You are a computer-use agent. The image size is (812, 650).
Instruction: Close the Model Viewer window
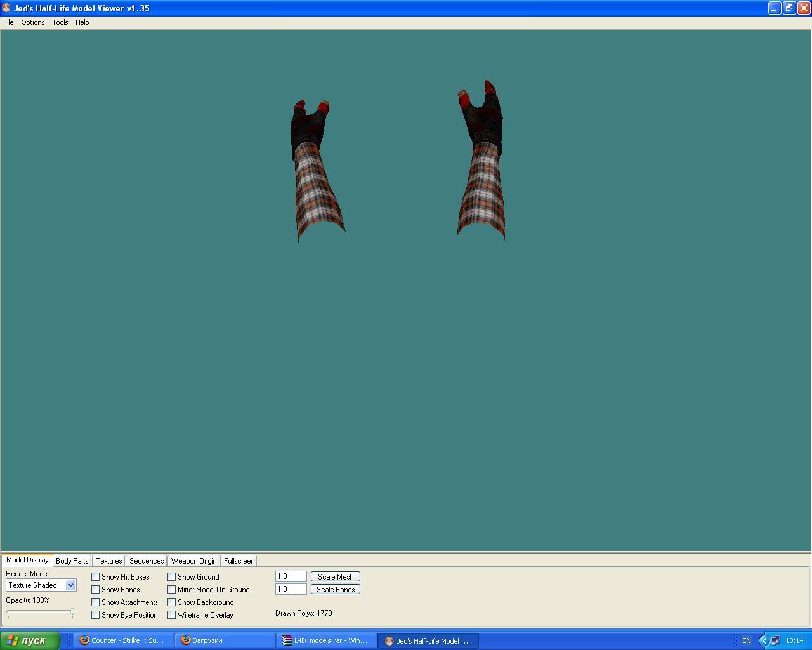804,8
